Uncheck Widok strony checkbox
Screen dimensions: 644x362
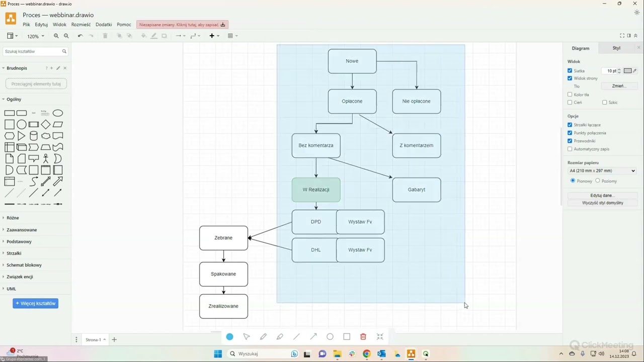570,78
